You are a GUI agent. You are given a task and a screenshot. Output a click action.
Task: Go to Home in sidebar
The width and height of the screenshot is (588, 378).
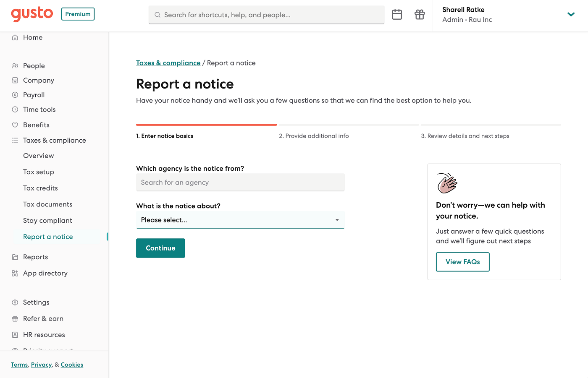tap(33, 37)
